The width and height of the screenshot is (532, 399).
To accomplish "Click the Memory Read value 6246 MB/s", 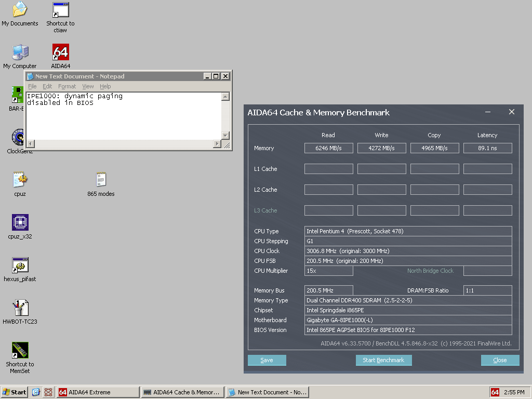I will click(x=329, y=148).
